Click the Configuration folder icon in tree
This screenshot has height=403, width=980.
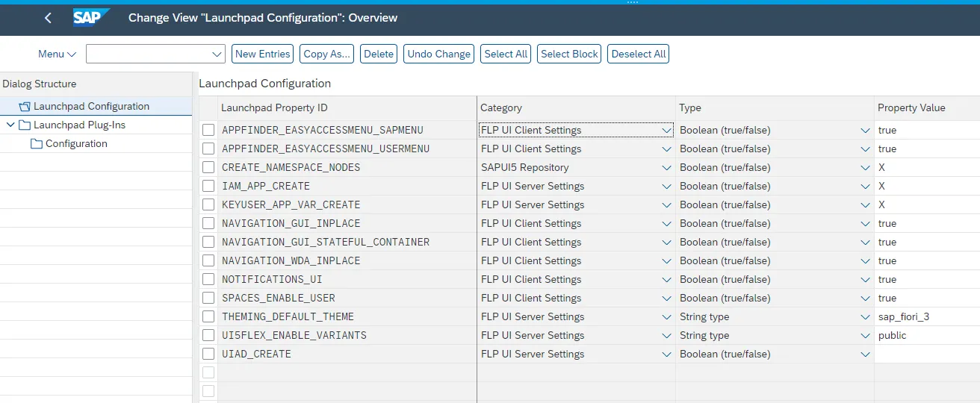[37, 144]
